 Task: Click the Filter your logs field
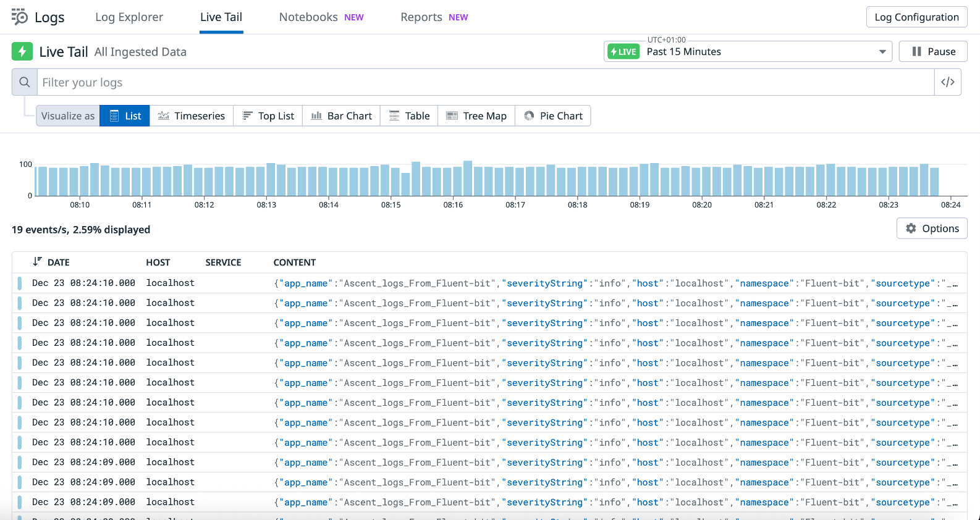coord(485,82)
